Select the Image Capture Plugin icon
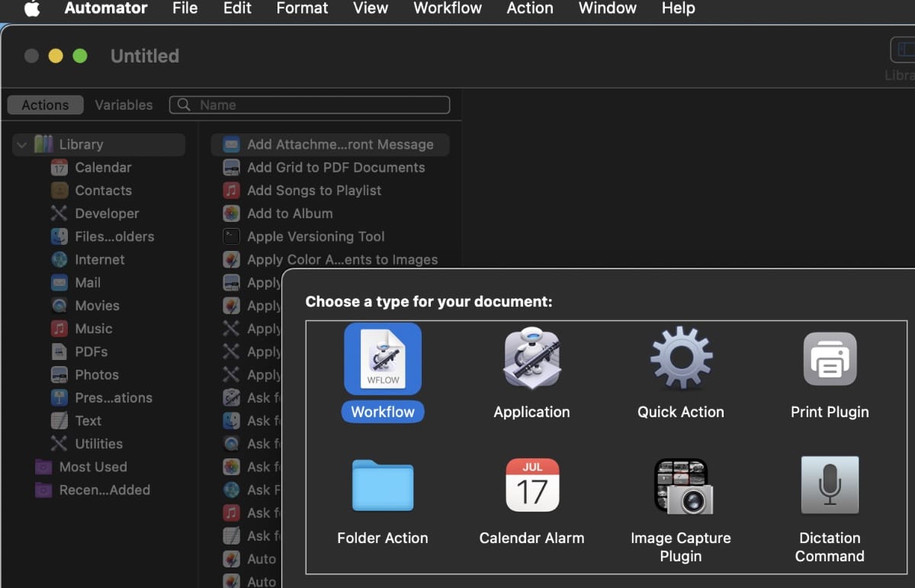This screenshot has height=588, width=915. click(x=680, y=485)
